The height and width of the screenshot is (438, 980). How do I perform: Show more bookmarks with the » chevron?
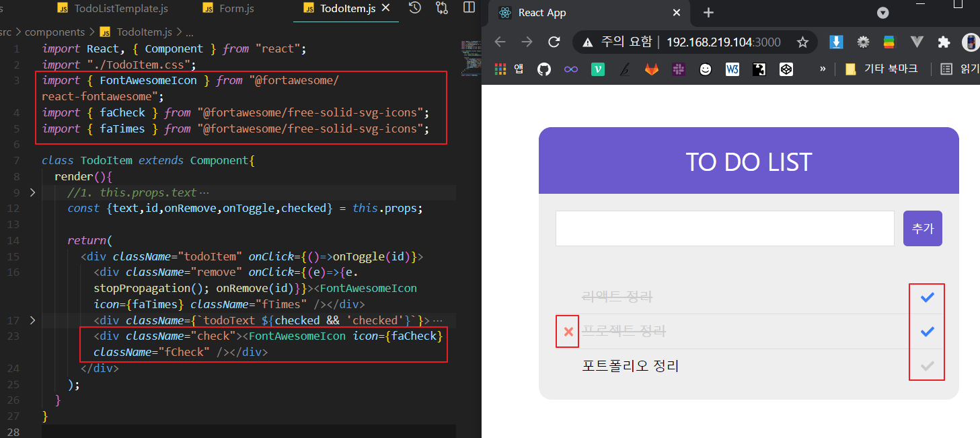pos(822,69)
